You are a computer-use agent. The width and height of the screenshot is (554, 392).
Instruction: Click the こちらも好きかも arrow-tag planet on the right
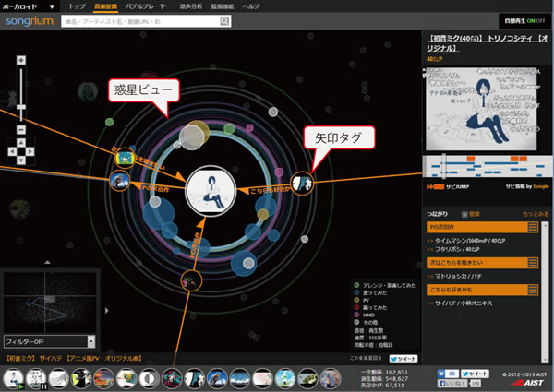(302, 184)
